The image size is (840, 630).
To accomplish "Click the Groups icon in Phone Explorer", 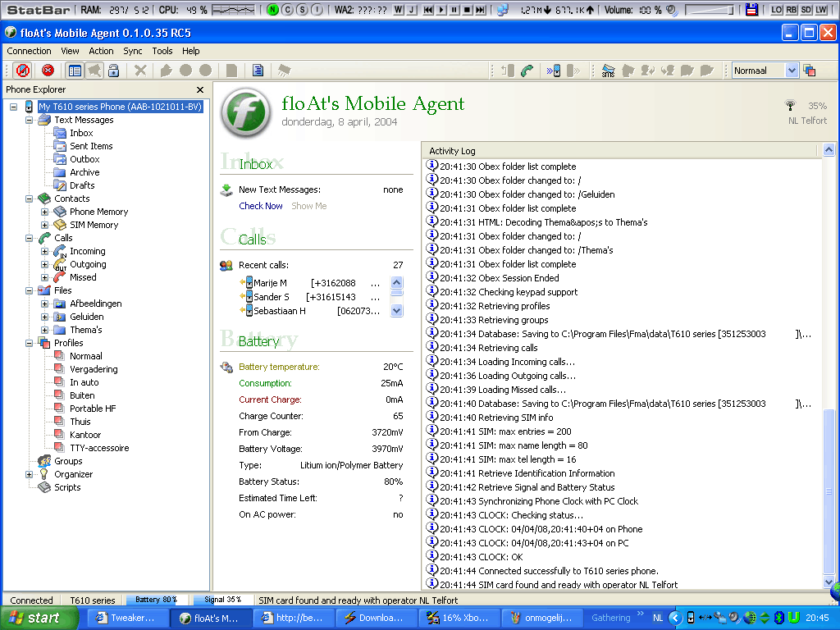I will point(44,461).
